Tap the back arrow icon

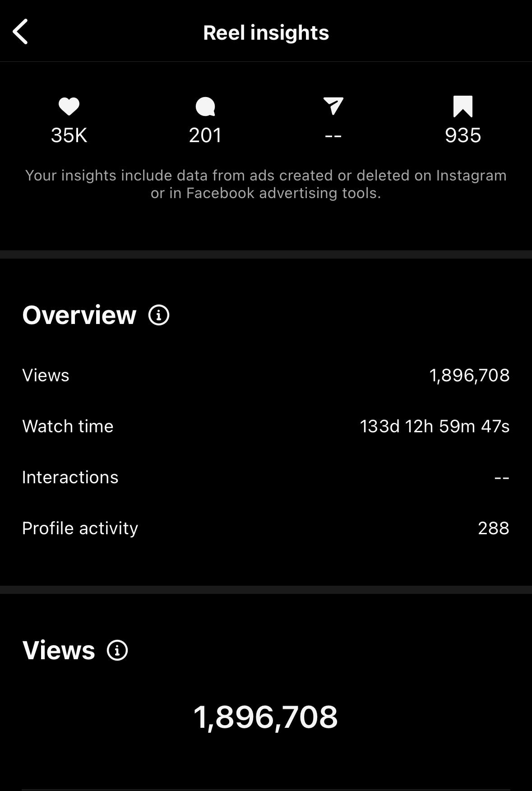coord(21,32)
